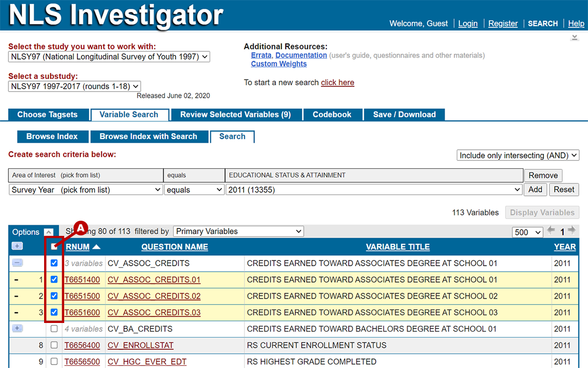Viewport: 588px width, 368px height.
Task: Remove row 1 CV_ASSOC_CREDITS.01 minus icon
Action: (x=16, y=280)
